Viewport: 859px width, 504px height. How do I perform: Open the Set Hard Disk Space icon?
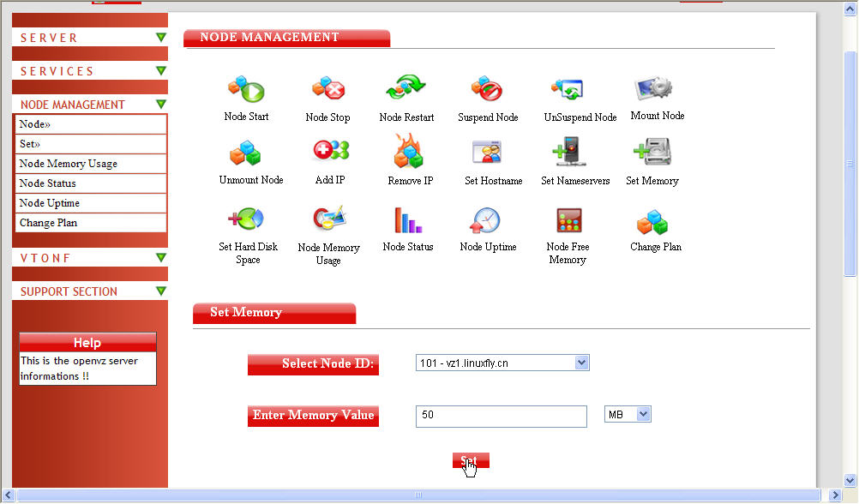[x=247, y=219]
